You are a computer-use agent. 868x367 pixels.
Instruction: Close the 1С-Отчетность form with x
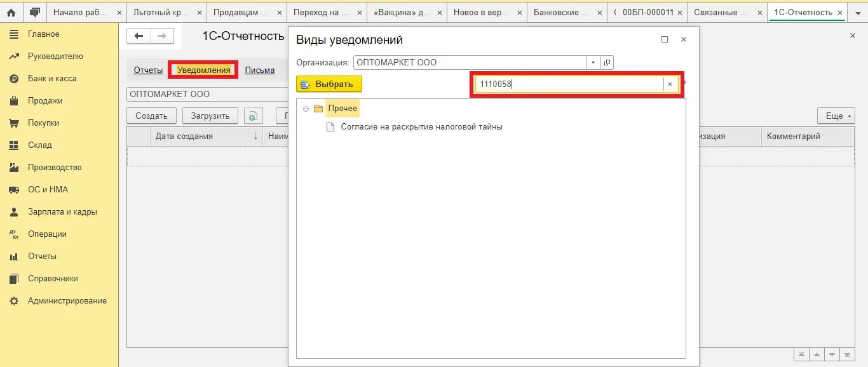(x=853, y=36)
